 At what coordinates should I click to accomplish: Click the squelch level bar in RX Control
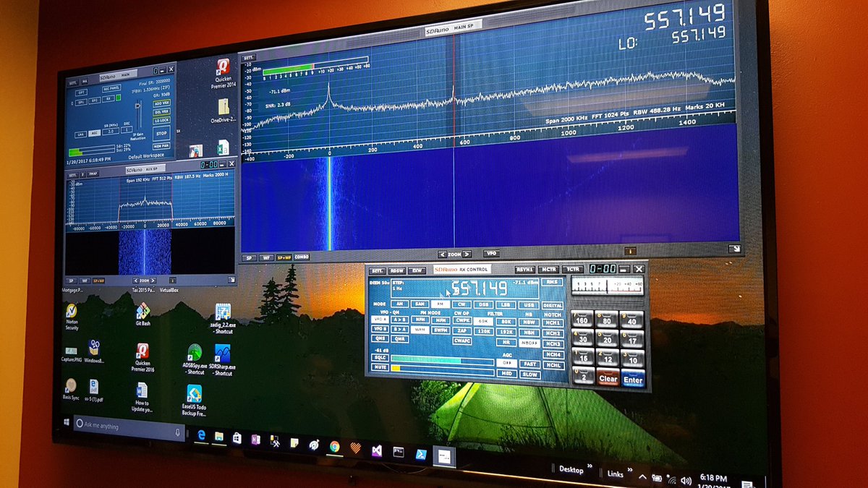tap(442, 359)
